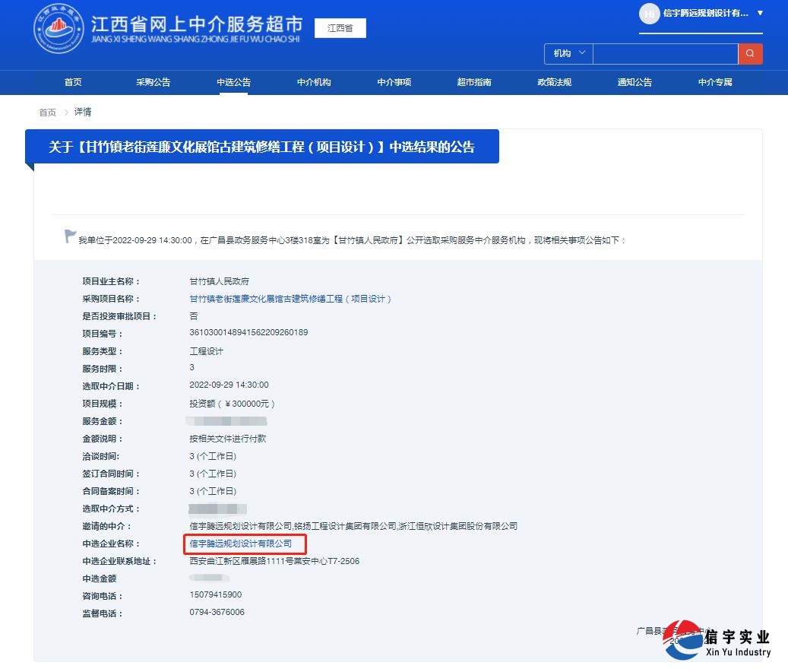Click the user avatar circle at top right
788x672 pixels.
[x=650, y=14]
